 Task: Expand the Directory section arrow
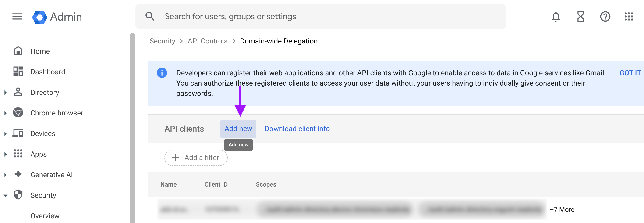[5, 93]
